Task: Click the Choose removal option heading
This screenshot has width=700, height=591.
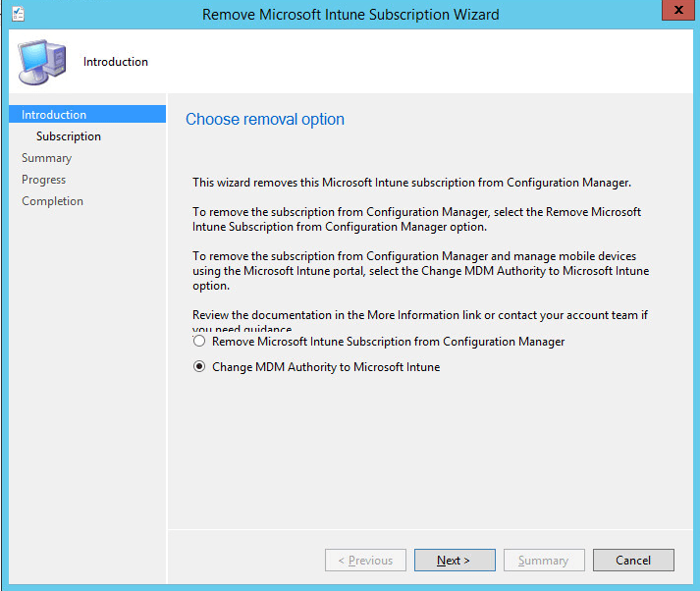Action: point(265,119)
